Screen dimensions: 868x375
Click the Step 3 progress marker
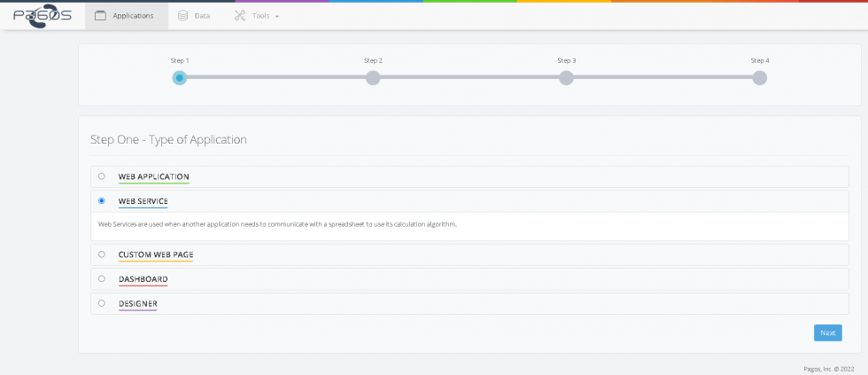click(x=566, y=78)
